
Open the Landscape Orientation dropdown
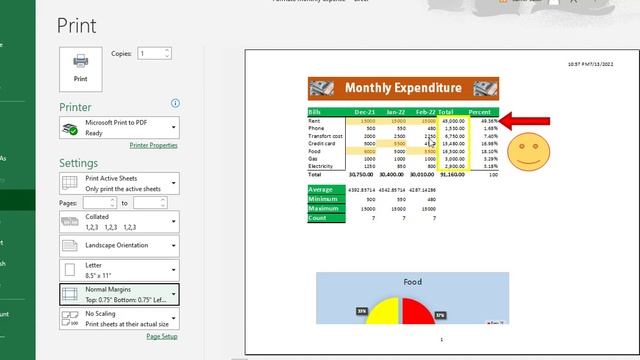tap(119, 246)
